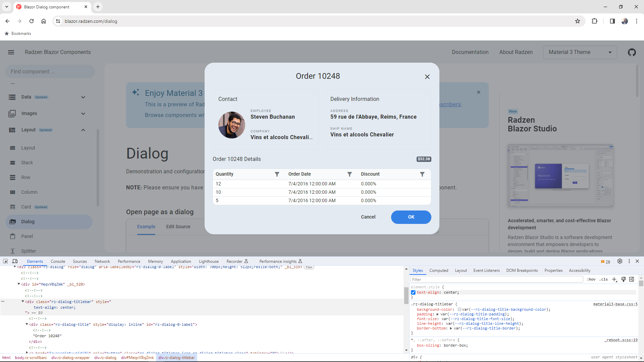The width and height of the screenshot is (644, 362).
Task: Uncheck the text-align center style property
Action: click(x=413, y=293)
